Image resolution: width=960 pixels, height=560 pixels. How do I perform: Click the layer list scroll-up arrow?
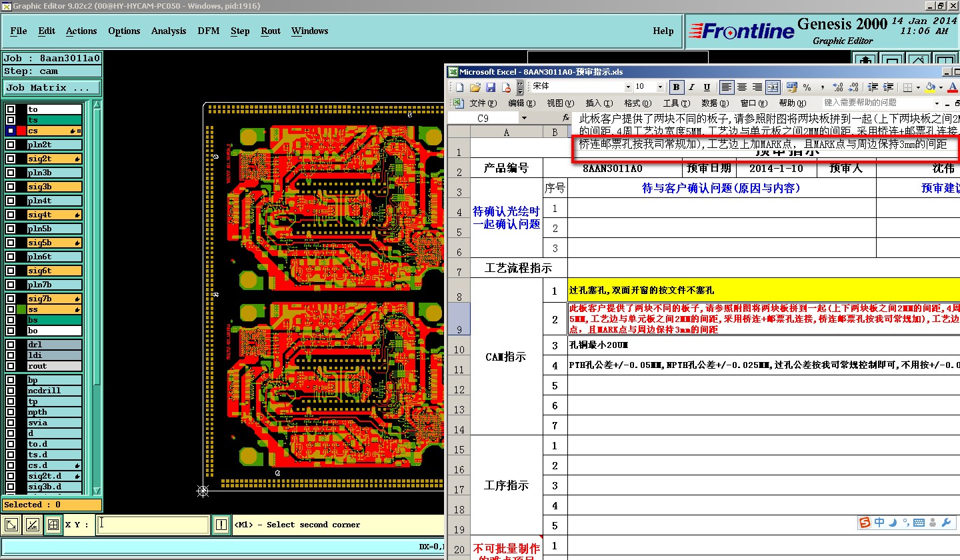(x=97, y=105)
